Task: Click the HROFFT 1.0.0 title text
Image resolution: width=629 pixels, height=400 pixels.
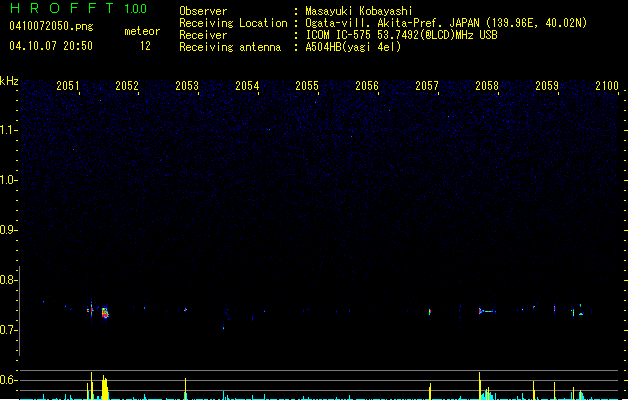Action: pyautogui.click(x=78, y=8)
